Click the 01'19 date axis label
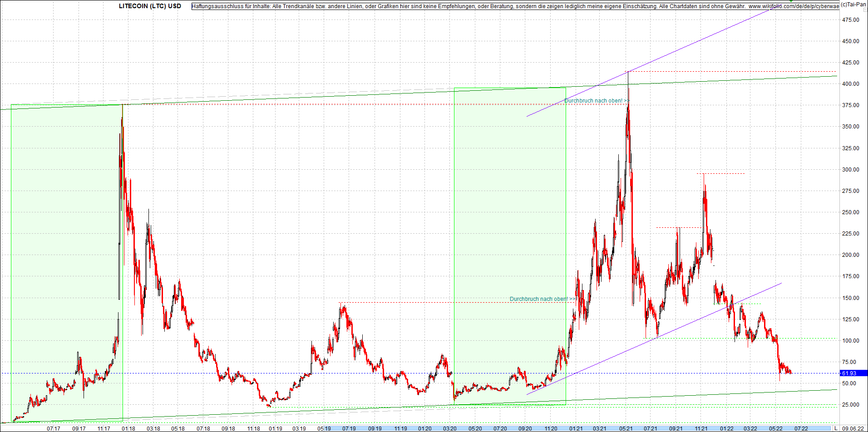The width and height of the screenshot is (868, 432). [276, 429]
